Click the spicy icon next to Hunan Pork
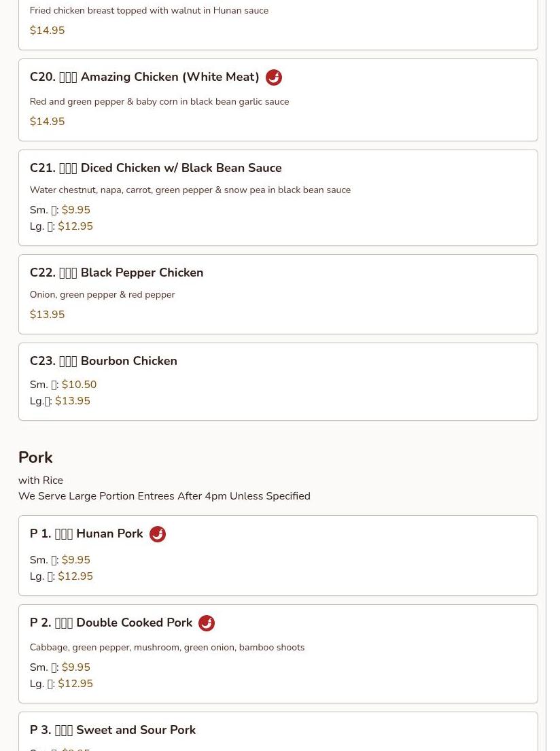 click(x=158, y=534)
